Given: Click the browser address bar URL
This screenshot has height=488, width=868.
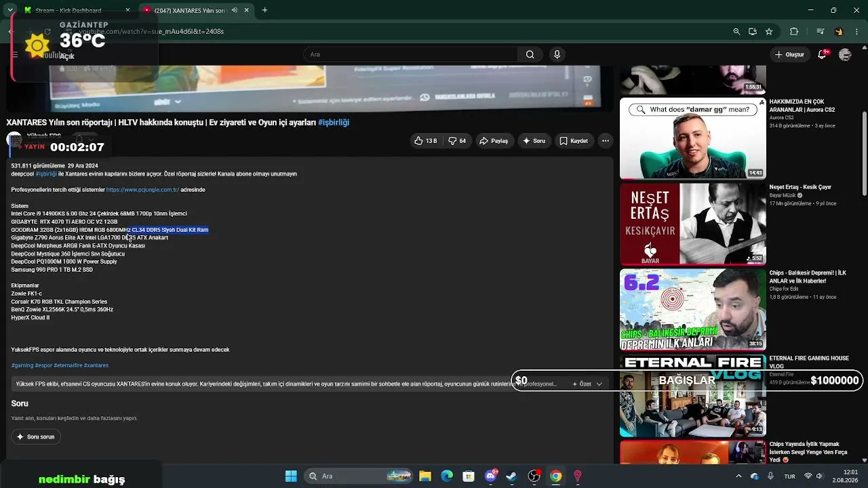Looking at the screenshot, I should pyautogui.click(x=151, y=31).
